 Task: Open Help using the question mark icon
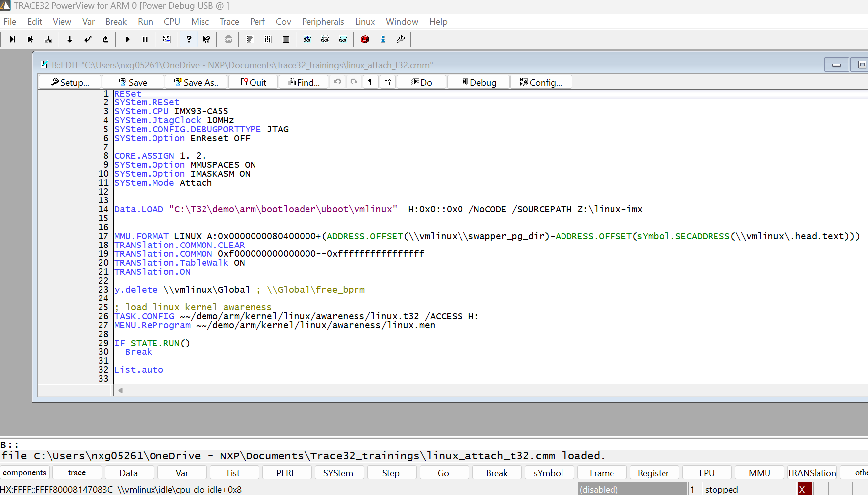click(189, 39)
